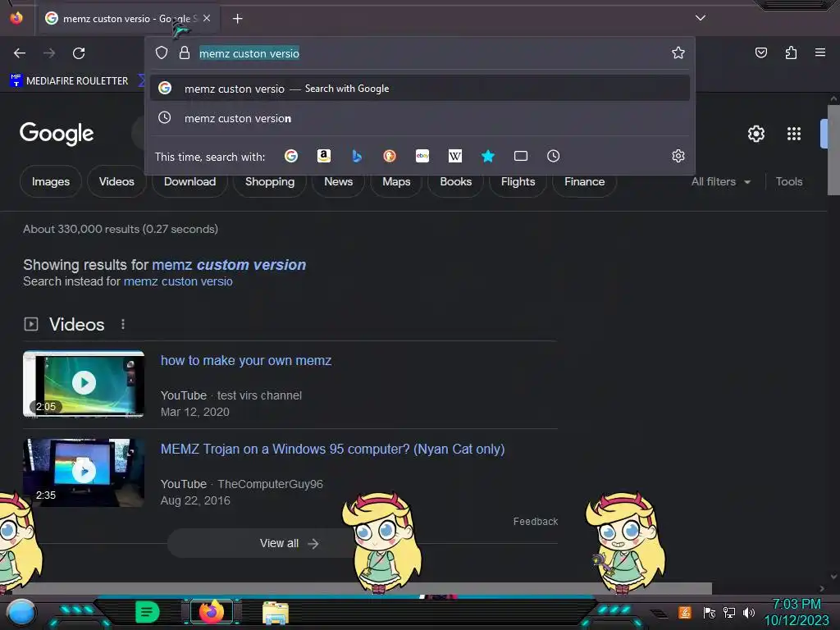The image size is (840, 630).
Task: Click the Feedback link under videos
Action: pos(535,521)
